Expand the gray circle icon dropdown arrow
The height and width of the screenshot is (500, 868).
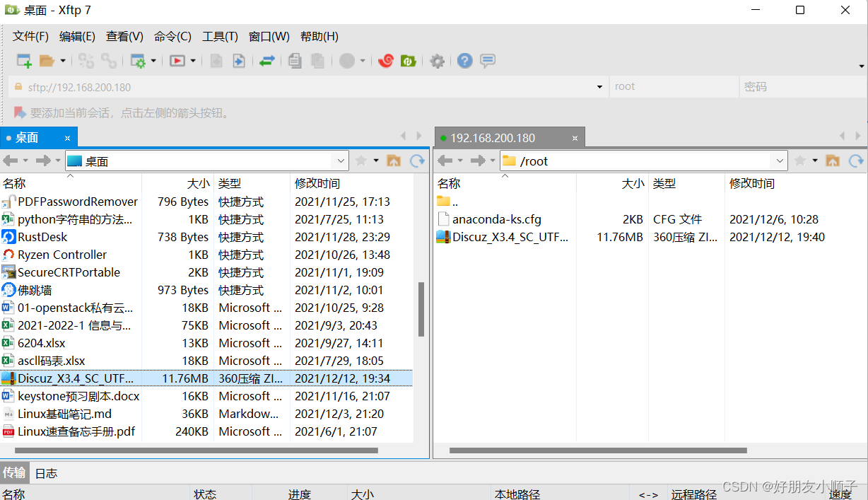click(x=363, y=62)
